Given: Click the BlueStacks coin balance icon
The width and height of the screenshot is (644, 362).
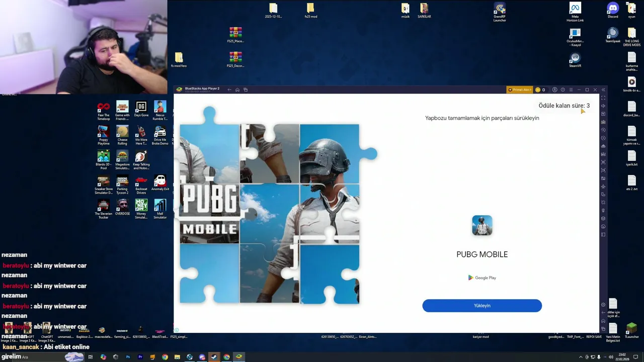Looking at the screenshot, I should 538,90.
